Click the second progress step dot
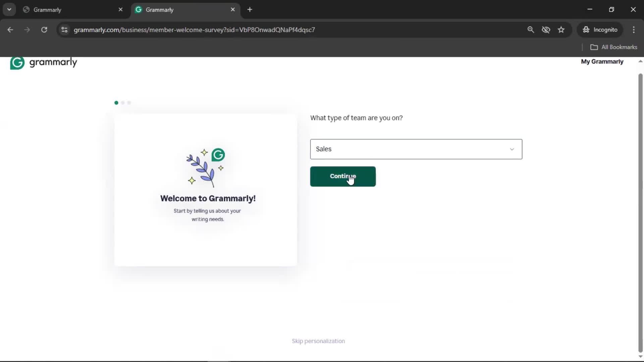Screen dimensions: 644x362 coord(123,103)
